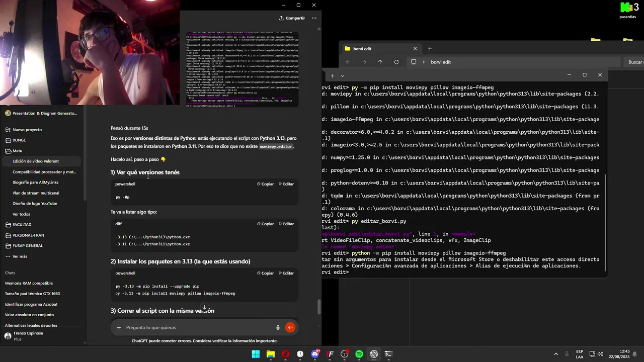
Task: Open ESP LAA keyboard language switcher
Action: [580, 354]
